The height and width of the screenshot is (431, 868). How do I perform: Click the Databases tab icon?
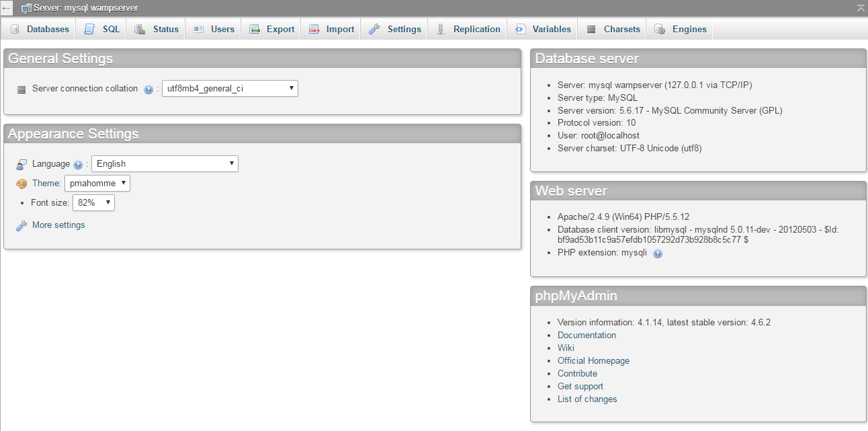tap(15, 30)
